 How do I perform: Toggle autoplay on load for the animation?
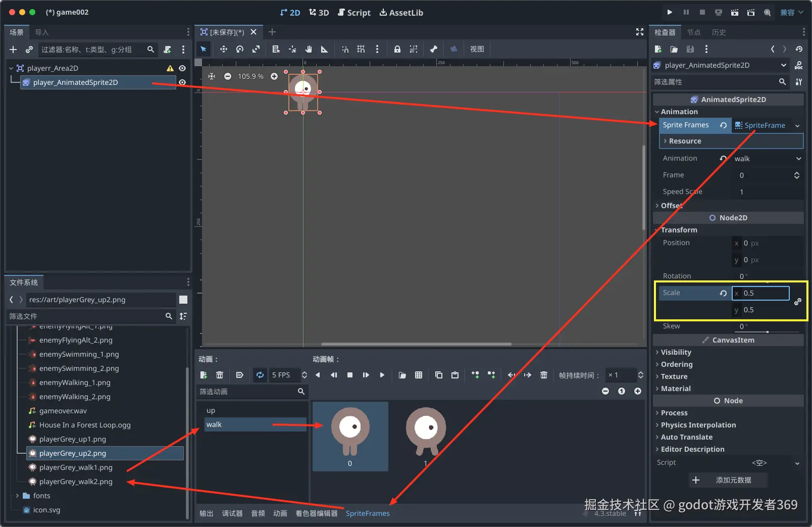[240, 375]
